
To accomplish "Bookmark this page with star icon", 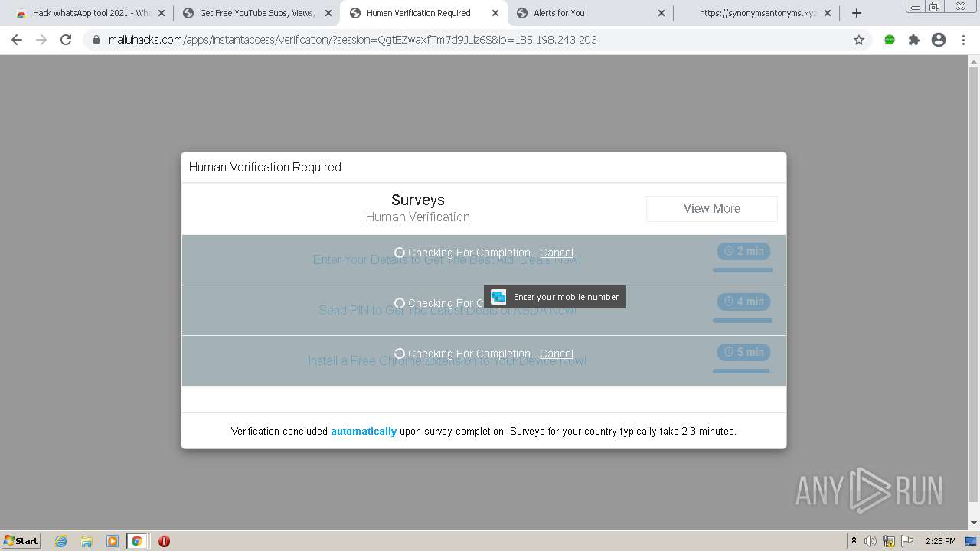I will point(859,40).
